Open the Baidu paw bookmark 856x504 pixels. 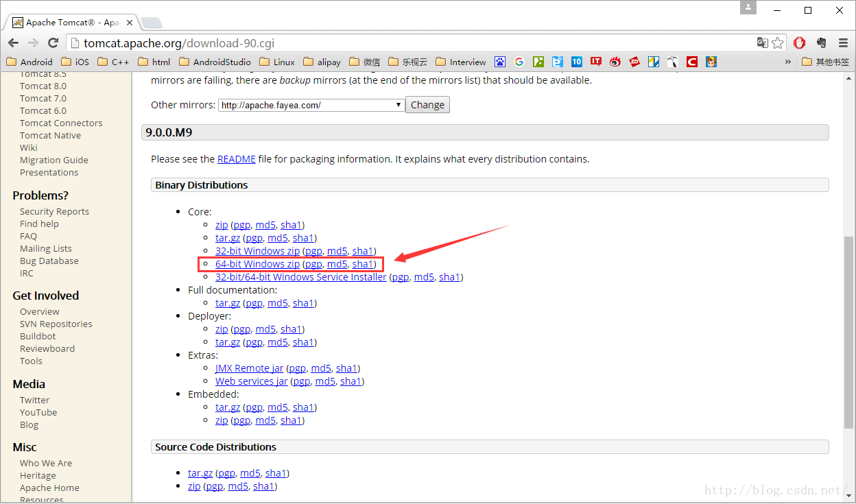pos(500,62)
